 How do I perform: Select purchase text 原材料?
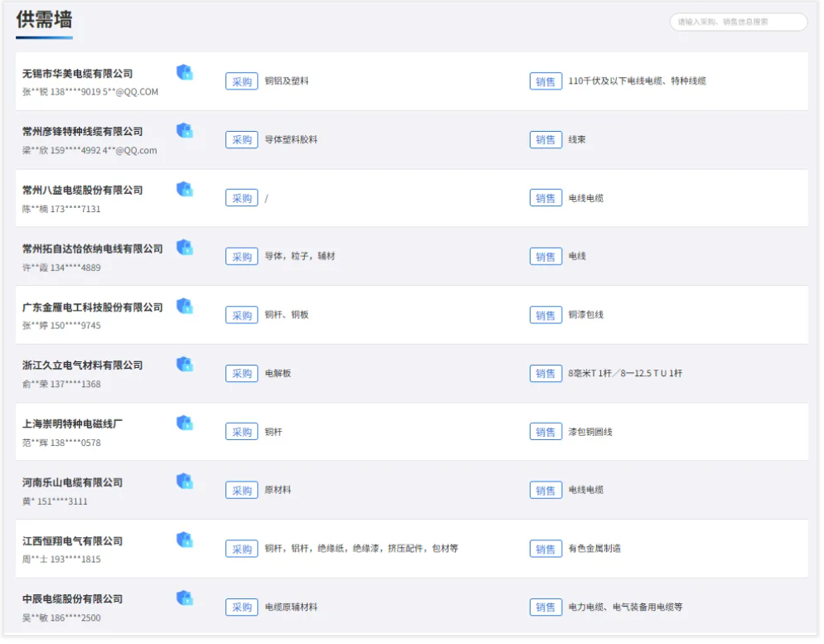(x=279, y=491)
